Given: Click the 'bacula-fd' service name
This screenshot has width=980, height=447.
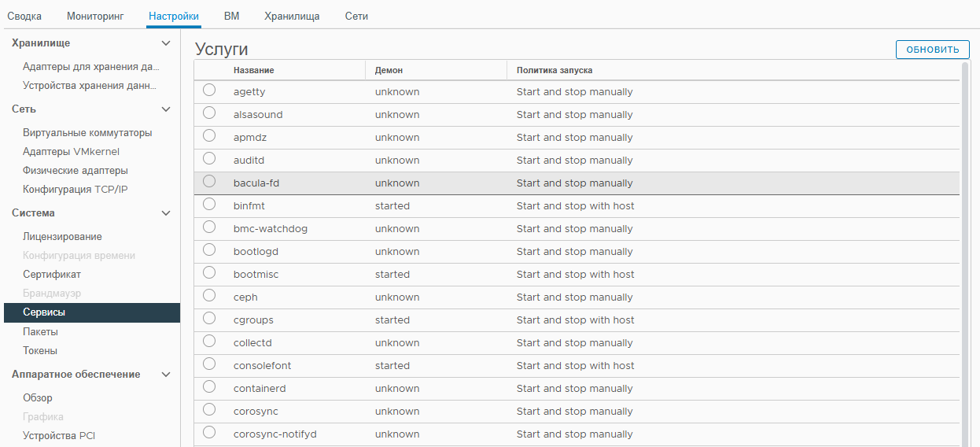Looking at the screenshot, I should click(256, 183).
